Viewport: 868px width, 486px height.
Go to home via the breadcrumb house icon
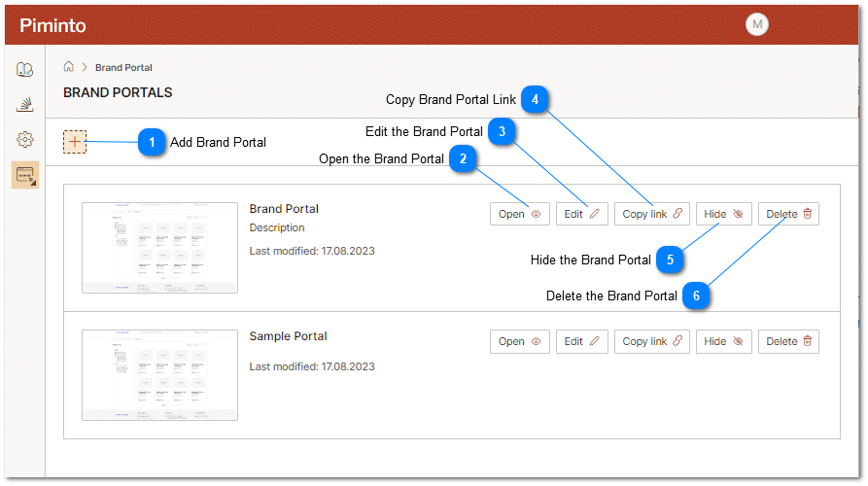(69, 67)
